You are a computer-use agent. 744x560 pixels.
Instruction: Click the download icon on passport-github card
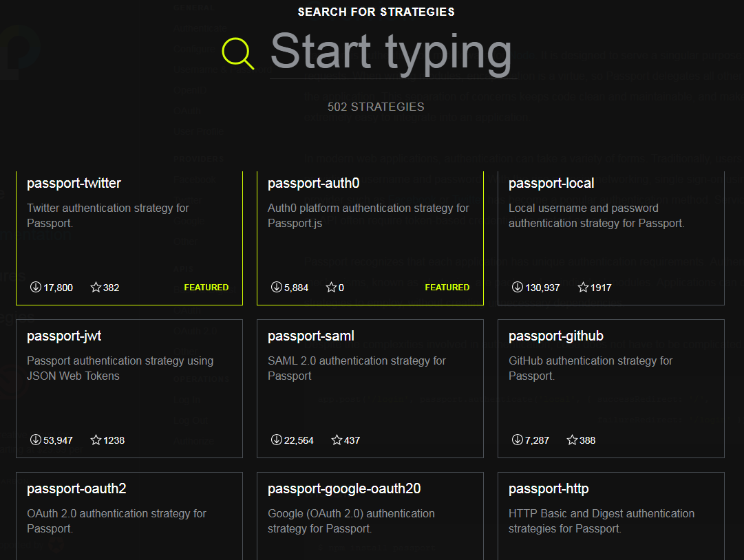[x=517, y=440]
